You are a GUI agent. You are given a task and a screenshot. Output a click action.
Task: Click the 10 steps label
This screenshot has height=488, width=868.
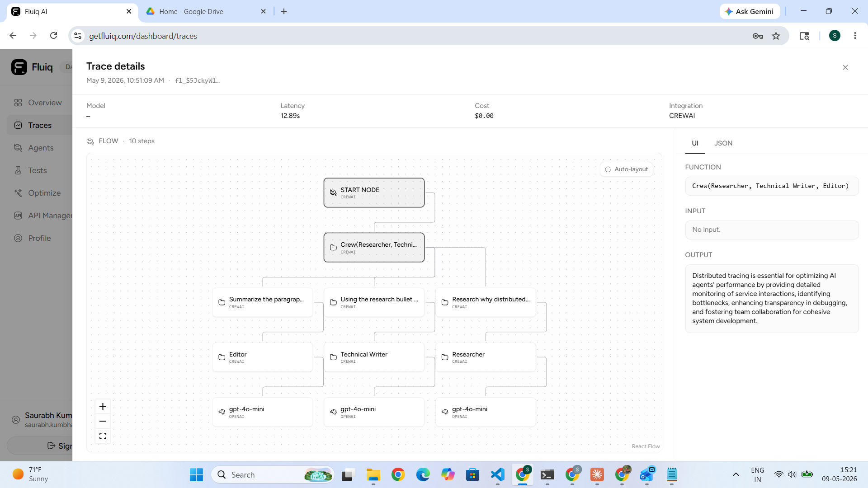coord(142,141)
